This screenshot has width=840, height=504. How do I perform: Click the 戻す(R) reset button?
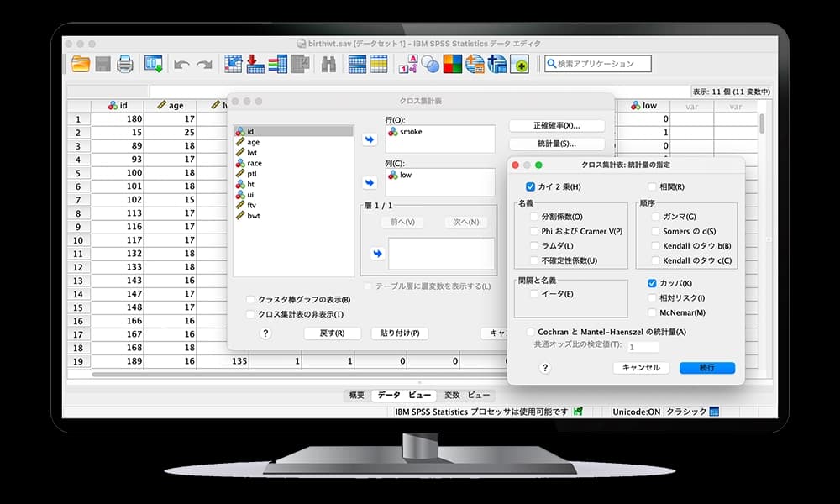[x=332, y=333]
